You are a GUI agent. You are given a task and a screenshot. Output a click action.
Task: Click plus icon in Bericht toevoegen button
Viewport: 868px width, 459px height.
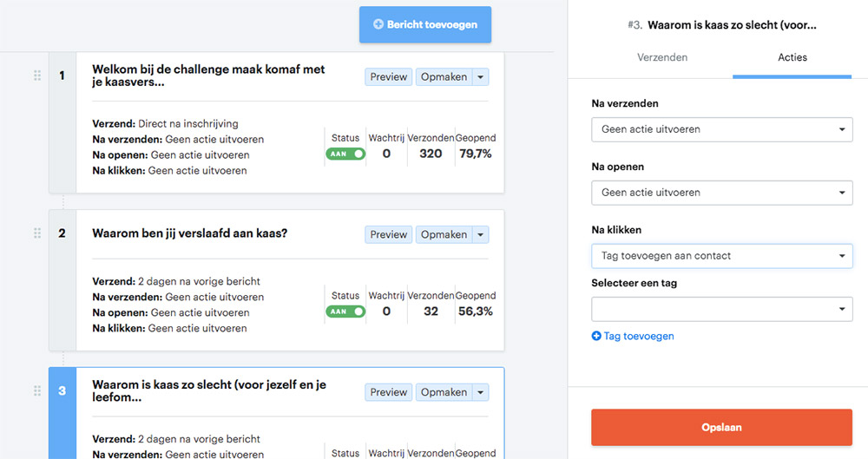pyautogui.click(x=378, y=24)
